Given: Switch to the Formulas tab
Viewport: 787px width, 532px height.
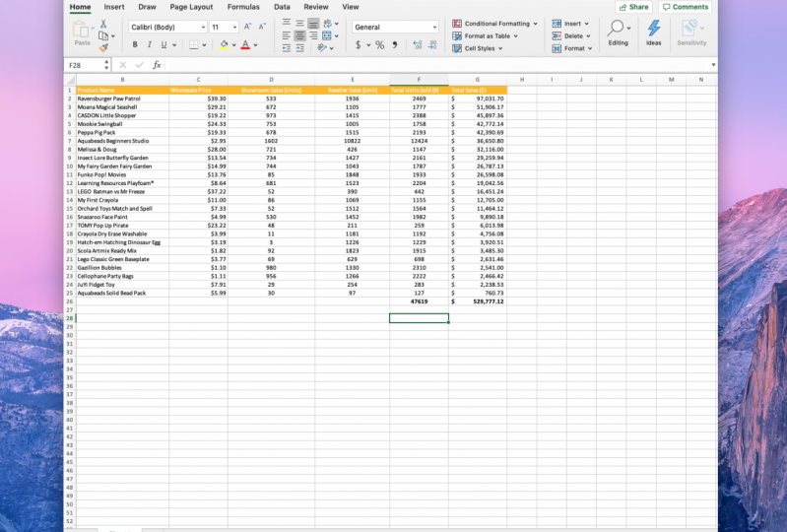Looking at the screenshot, I should click(243, 7).
